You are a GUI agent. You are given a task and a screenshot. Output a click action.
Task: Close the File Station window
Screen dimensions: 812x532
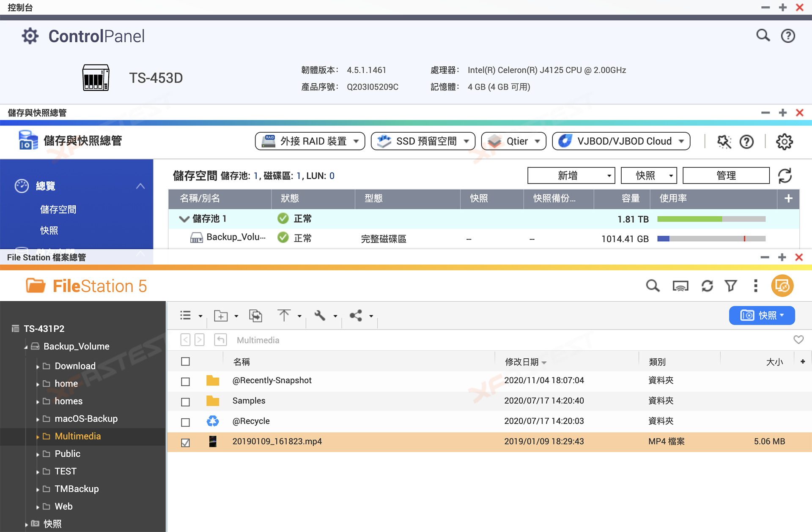tap(799, 257)
